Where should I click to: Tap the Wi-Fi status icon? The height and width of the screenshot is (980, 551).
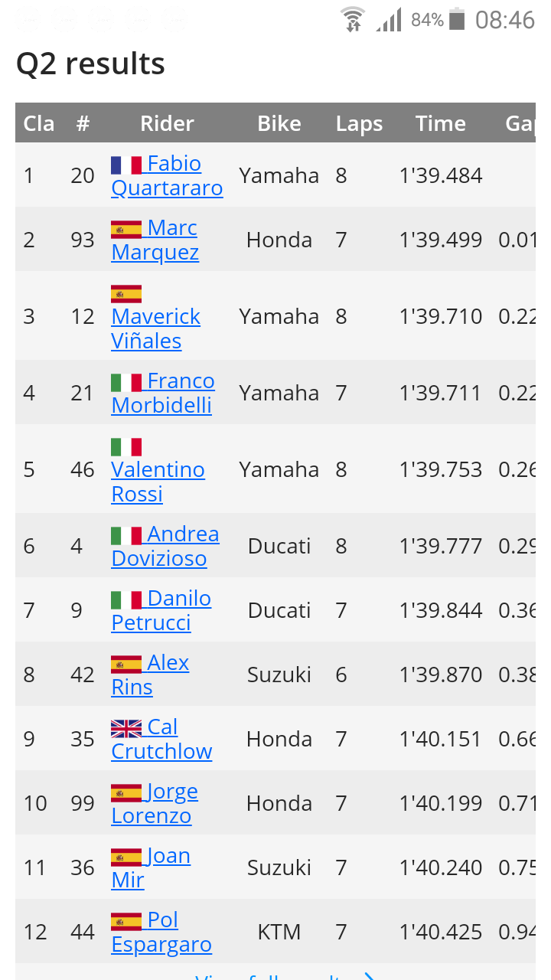pyautogui.click(x=353, y=19)
